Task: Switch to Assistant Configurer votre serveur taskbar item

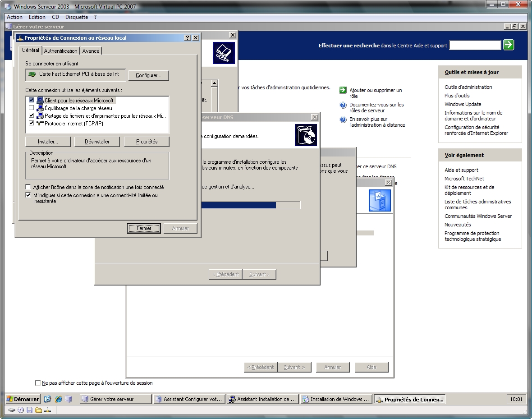Action: click(x=189, y=399)
